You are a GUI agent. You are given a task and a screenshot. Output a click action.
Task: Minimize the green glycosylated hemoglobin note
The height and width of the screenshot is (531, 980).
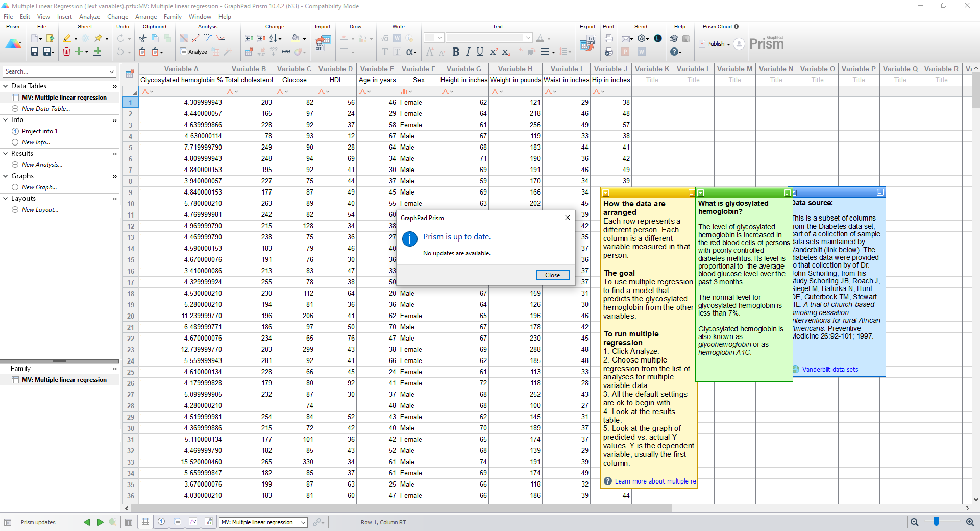click(x=787, y=193)
